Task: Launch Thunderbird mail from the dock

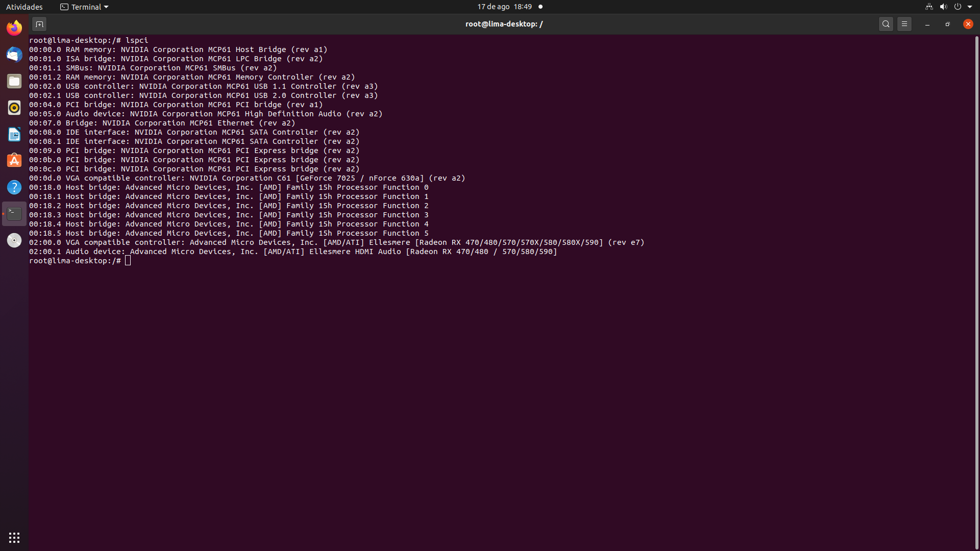Action: tap(14, 54)
